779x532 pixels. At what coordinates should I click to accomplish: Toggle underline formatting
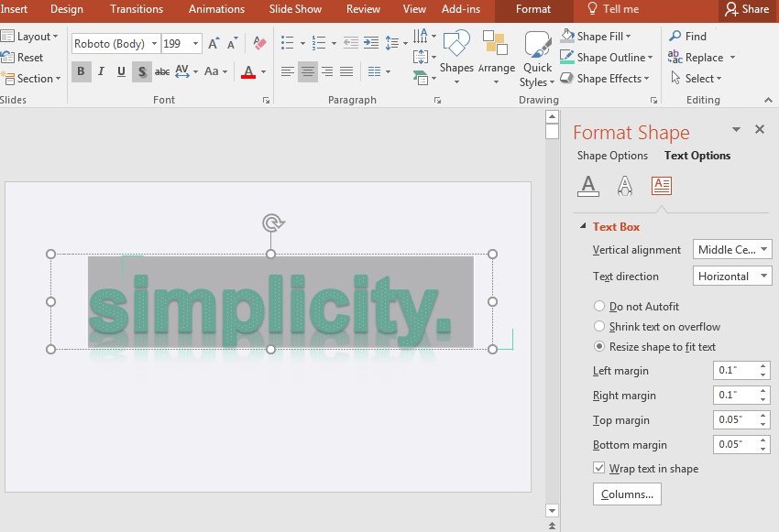point(121,71)
